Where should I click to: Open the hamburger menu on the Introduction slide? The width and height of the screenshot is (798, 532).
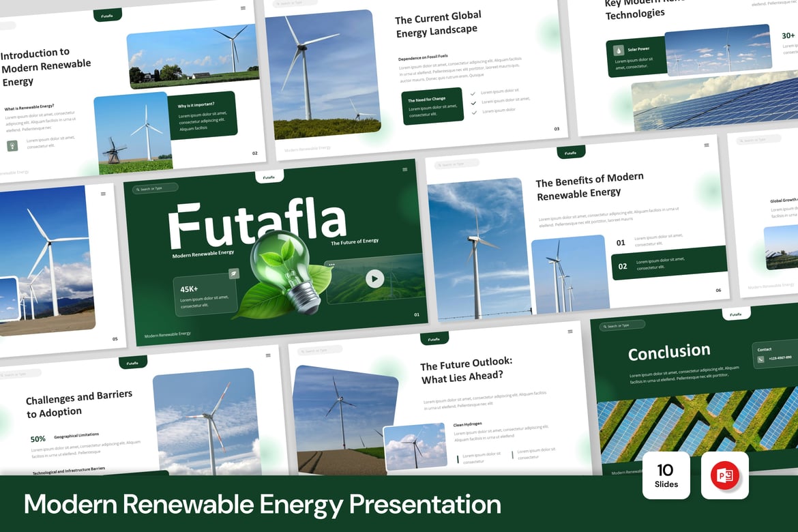pos(243,8)
